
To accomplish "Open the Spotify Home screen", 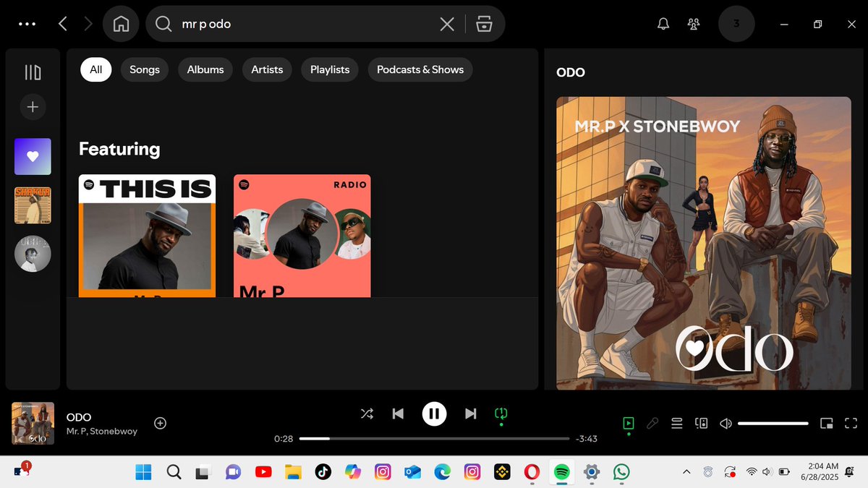I will (x=121, y=24).
